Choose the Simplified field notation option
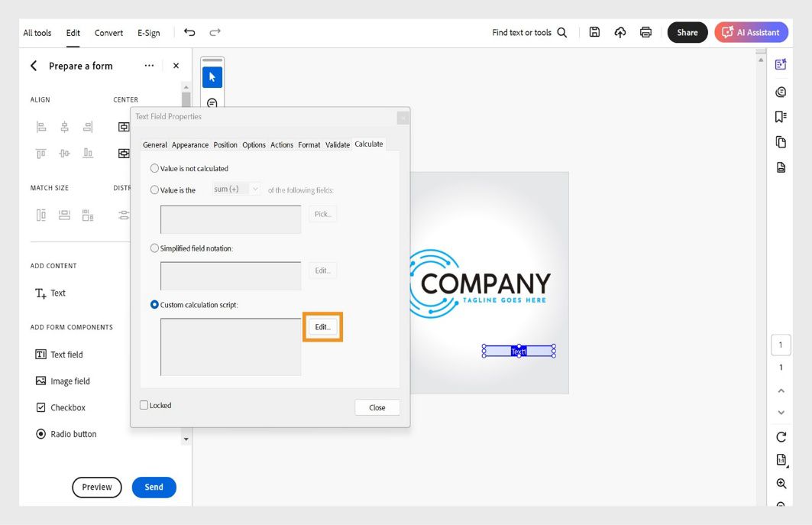This screenshot has height=525, width=812. pyautogui.click(x=155, y=248)
